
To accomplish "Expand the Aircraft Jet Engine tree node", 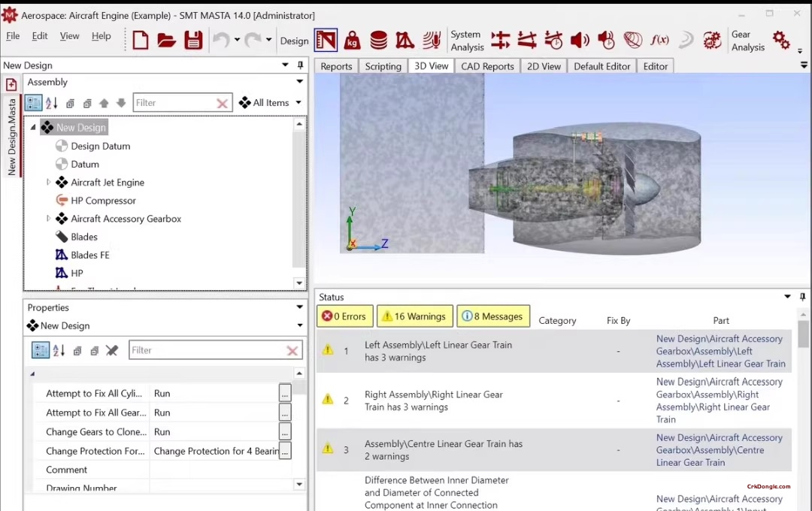I will click(47, 182).
